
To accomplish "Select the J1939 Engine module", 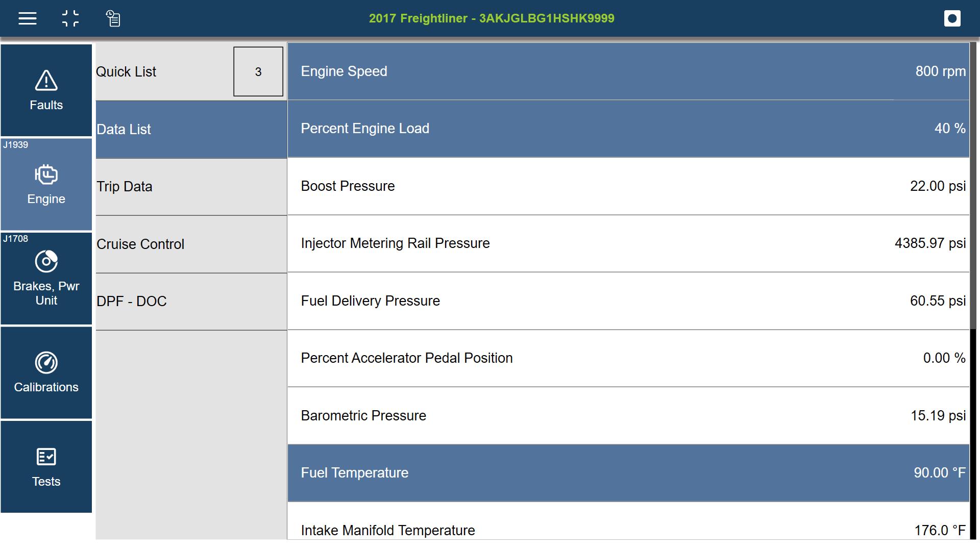I will click(x=46, y=185).
